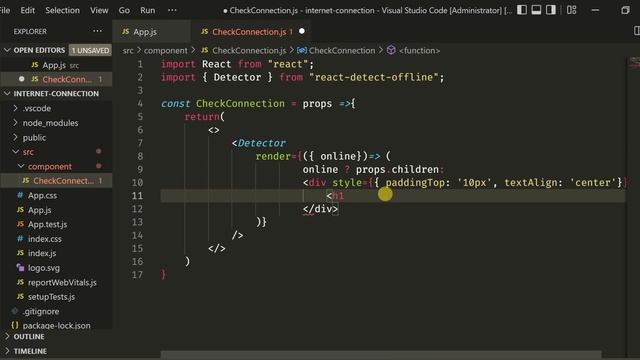The image size is (640, 360).
Task: Switch to the App.js editor tab
Action: tap(151, 31)
